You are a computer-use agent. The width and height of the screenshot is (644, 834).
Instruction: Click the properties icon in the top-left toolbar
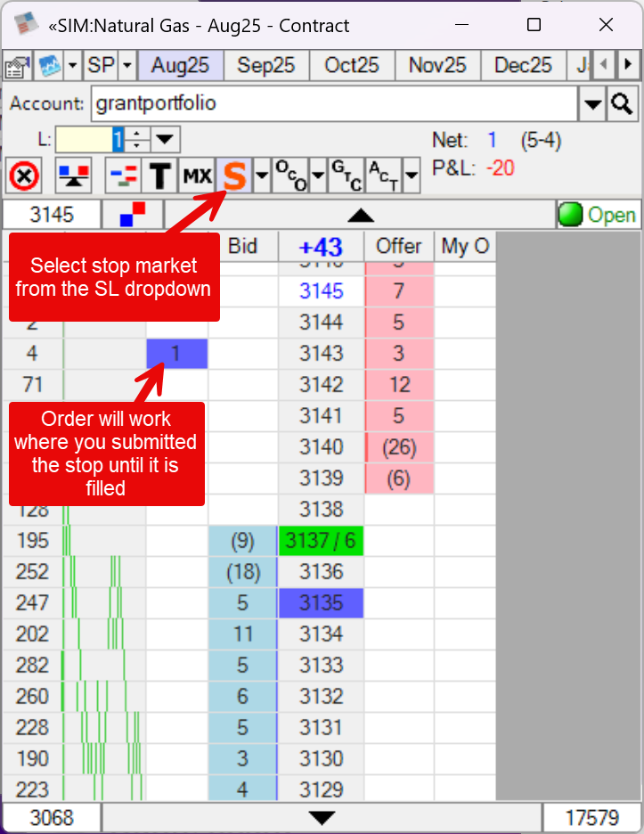coord(15,66)
